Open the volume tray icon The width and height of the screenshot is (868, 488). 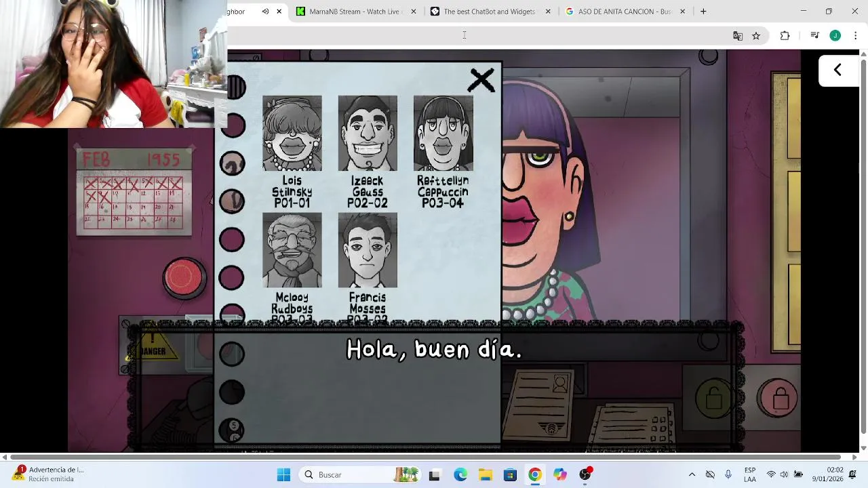coord(784,474)
